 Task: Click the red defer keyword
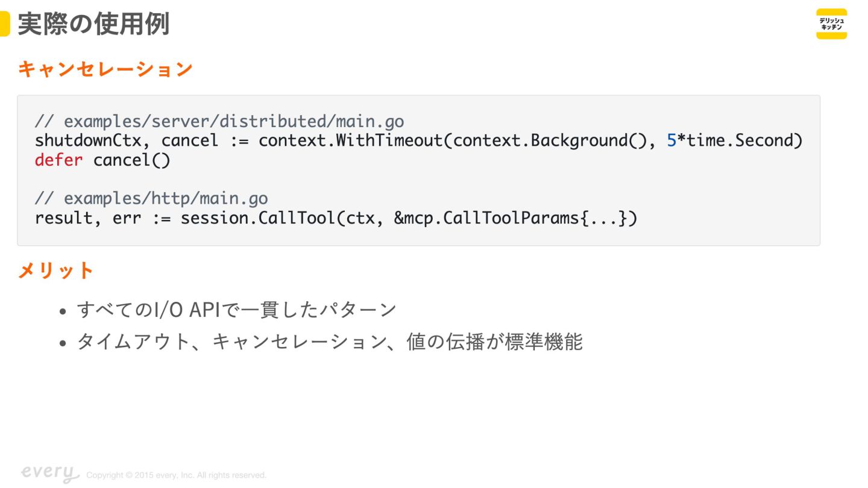pyautogui.click(x=58, y=160)
